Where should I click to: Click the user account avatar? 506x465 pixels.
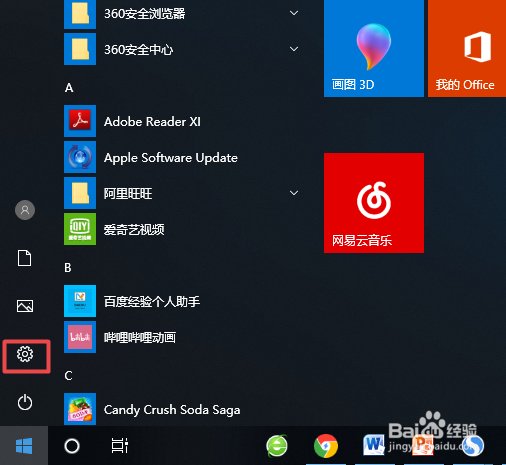click(x=25, y=210)
